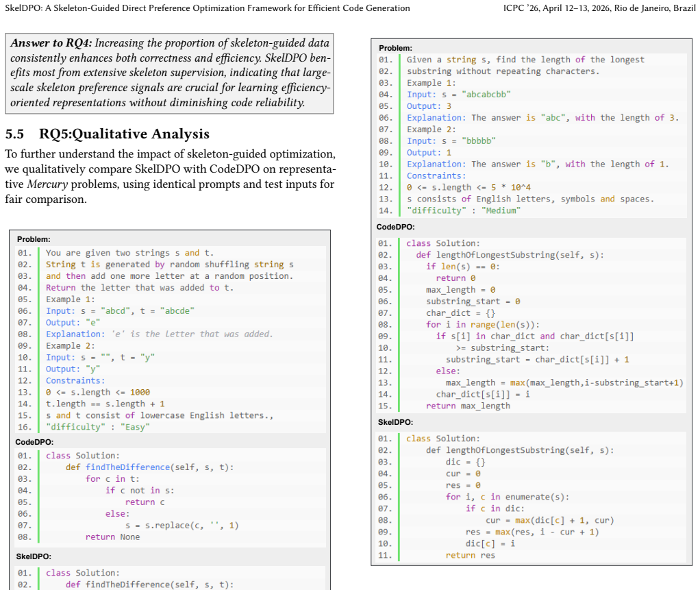The height and width of the screenshot is (590, 700).
Task: Click the line 'for c in t:'
Action: click(x=112, y=479)
